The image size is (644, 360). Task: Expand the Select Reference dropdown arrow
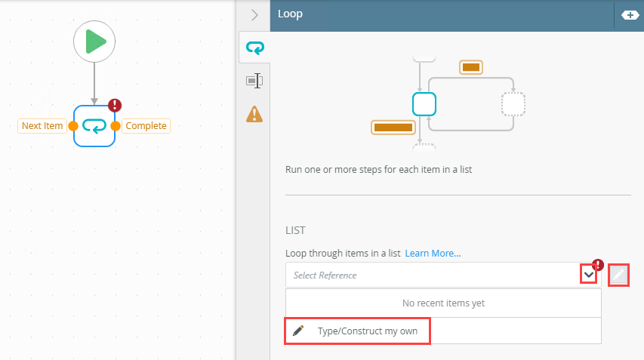coord(588,275)
